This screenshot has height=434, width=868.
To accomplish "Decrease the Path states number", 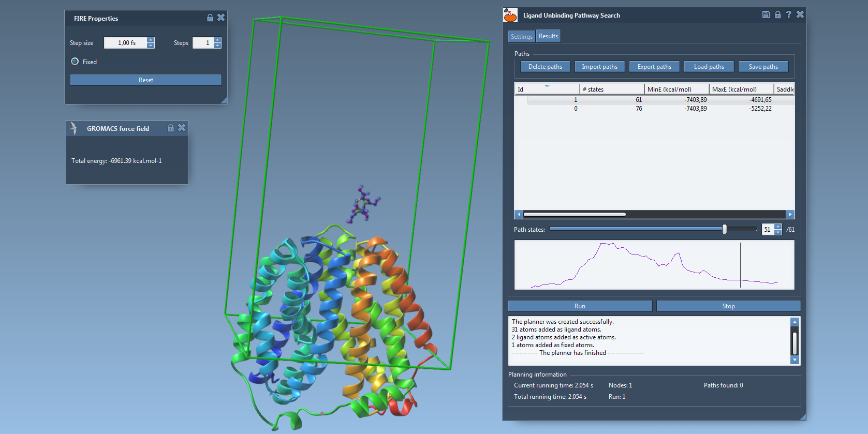I will [778, 232].
